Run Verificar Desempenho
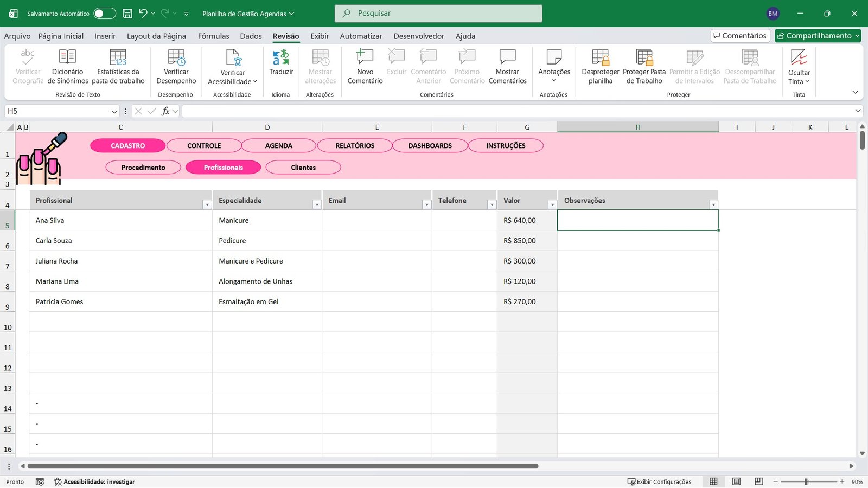Image resolution: width=868 pixels, height=488 pixels. pos(176,66)
